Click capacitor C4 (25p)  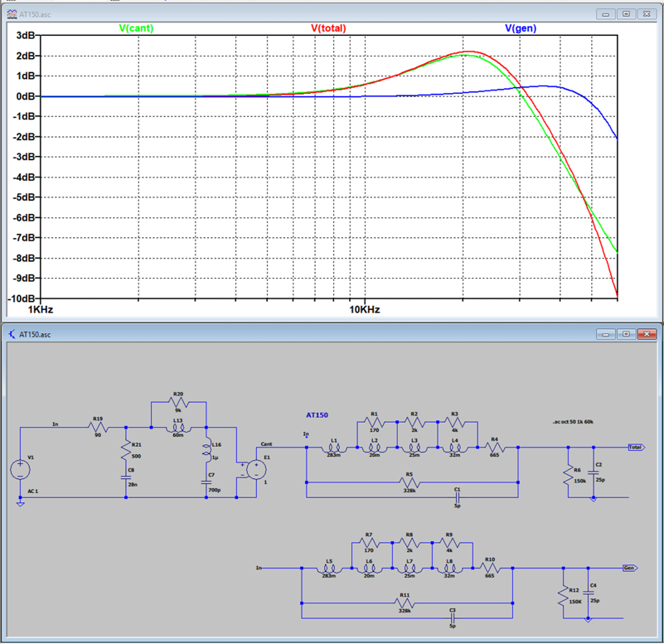coord(588,594)
